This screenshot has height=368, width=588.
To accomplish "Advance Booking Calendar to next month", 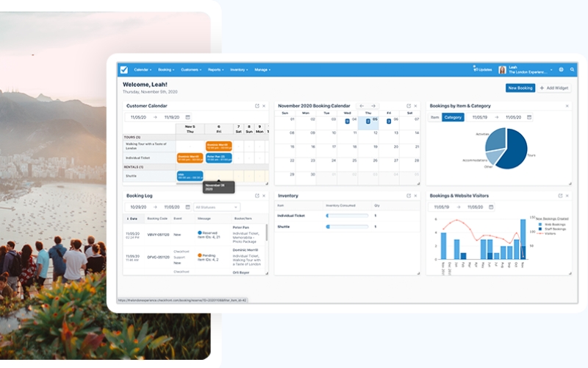I will click(373, 106).
